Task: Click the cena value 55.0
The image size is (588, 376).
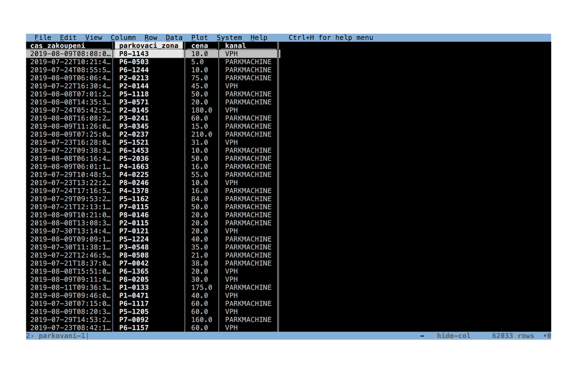Action: tap(200, 175)
